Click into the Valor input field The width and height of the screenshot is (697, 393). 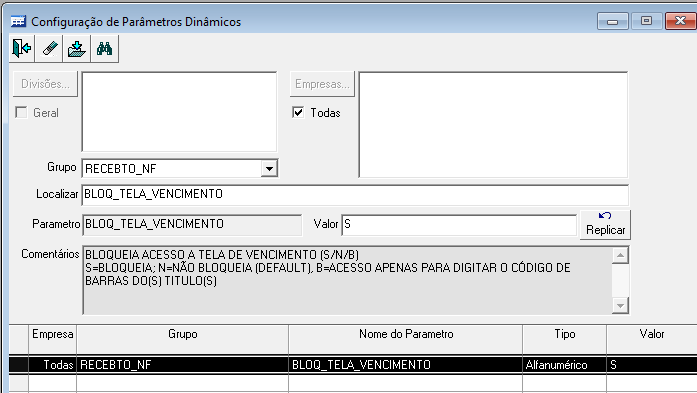[459, 225]
